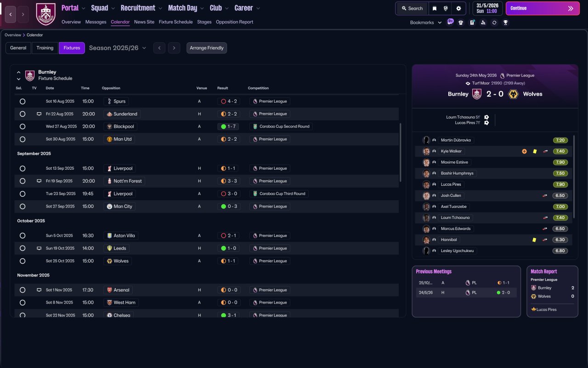Select the Leeds fixture radio button

23,248
